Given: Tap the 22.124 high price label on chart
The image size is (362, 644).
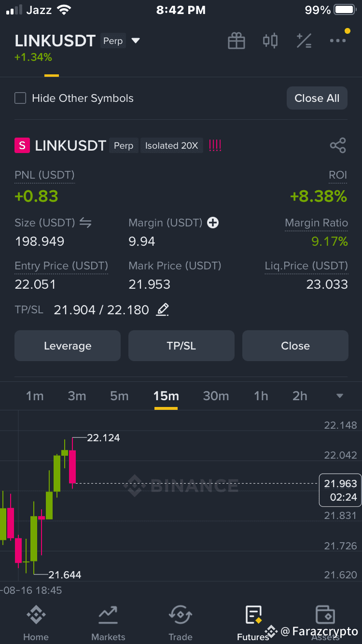Looking at the screenshot, I should pos(103,438).
